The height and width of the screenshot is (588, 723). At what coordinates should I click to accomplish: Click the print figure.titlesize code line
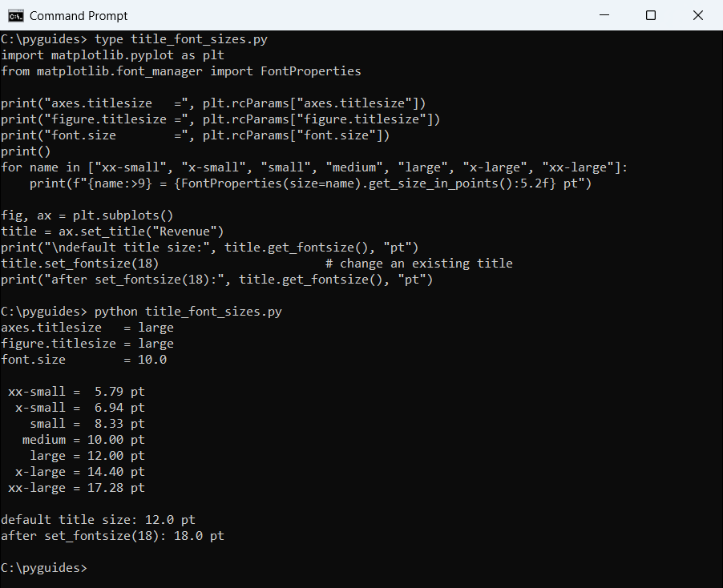pyautogui.click(x=220, y=119)
